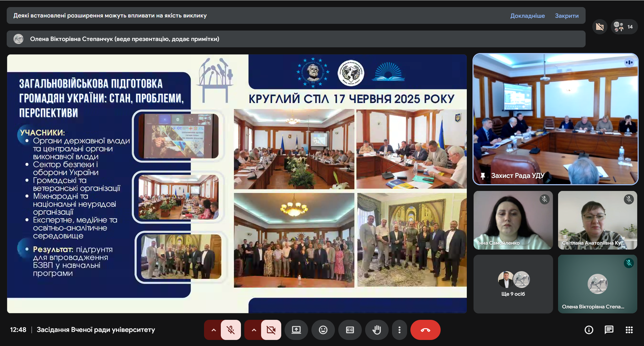Open the more options three-dot menu
644x346 pixels.
tap(399, 330)
